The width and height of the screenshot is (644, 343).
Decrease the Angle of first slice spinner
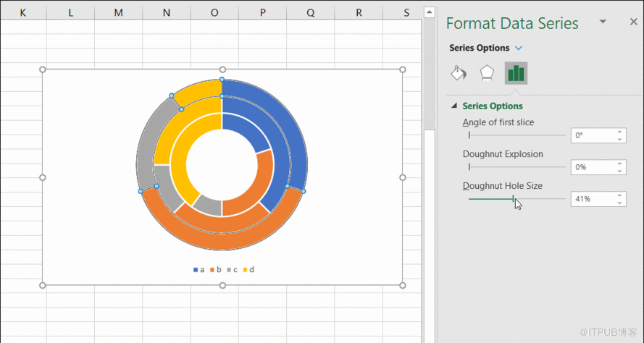point(620,139)
